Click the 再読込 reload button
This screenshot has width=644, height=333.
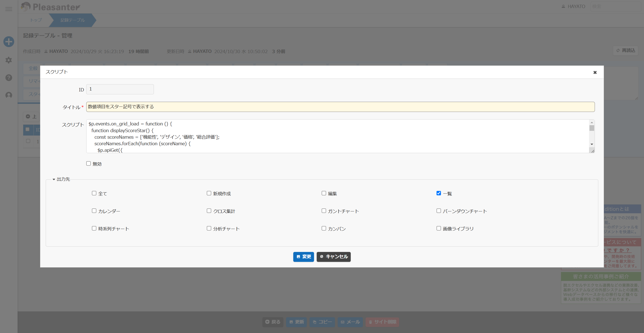pos(626,50)
